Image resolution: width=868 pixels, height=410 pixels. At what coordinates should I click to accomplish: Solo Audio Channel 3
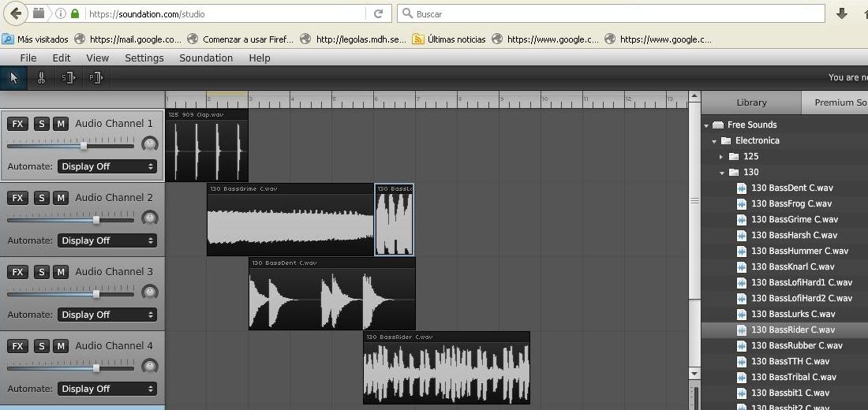click(42, 272)
